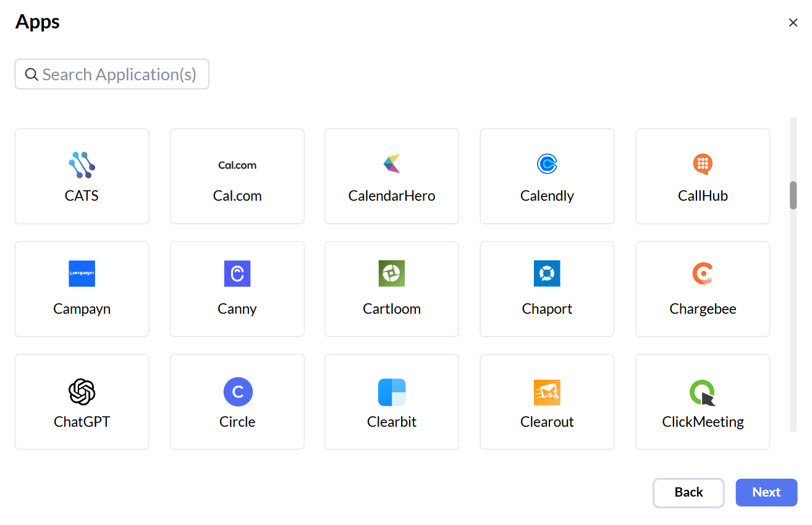Click the Cartloom name label
Viewport: 812px width, 525px height.
[392, 309]
